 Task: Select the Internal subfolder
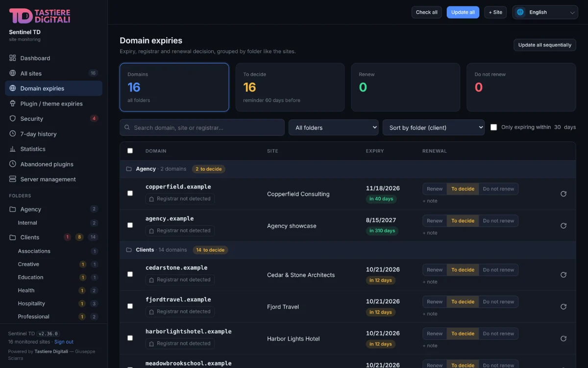[x=54, y=223]
